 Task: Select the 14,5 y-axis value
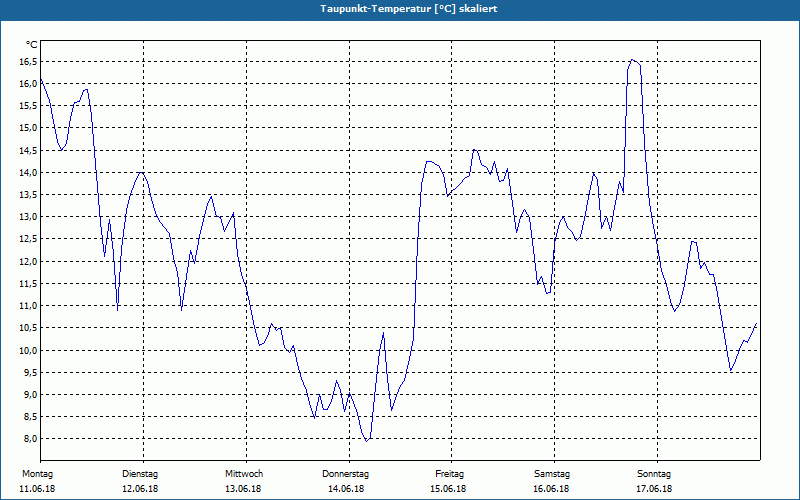pyautogui.click(x=29, y=151)
